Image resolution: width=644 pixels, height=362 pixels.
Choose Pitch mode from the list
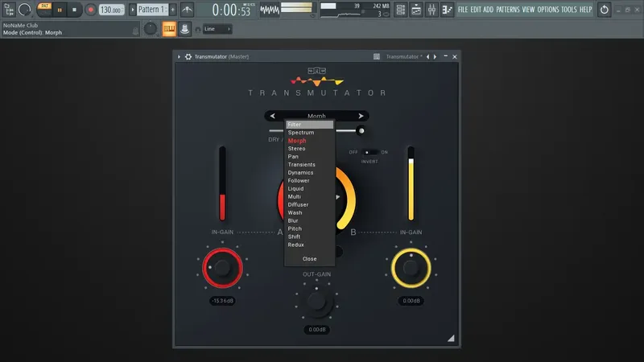pyautogui.click(x=310, y=228)
